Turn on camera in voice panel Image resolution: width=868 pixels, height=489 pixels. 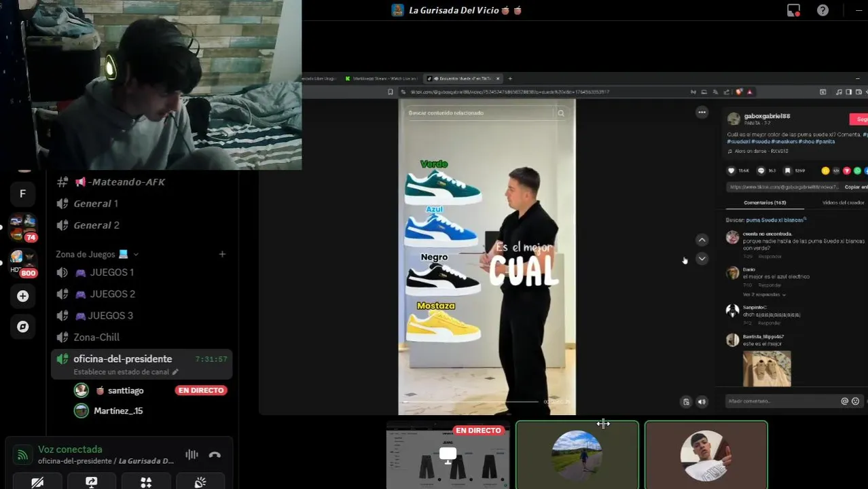click(37, 482)
